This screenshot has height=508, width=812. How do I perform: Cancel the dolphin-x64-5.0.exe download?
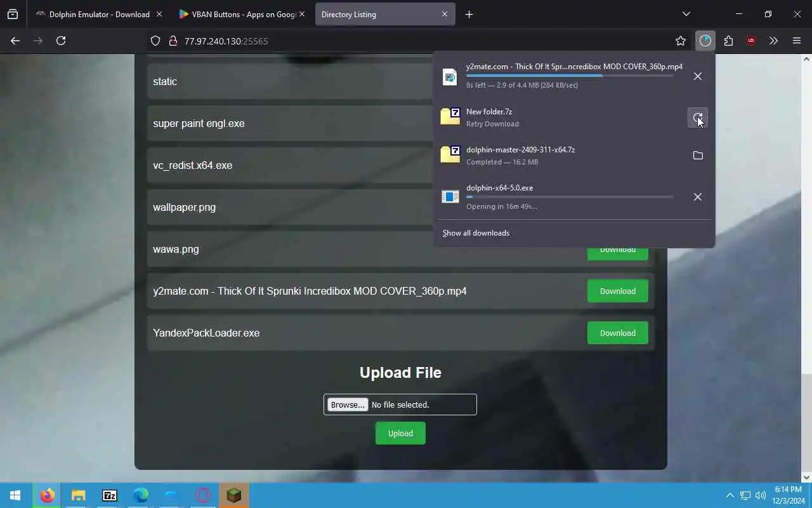tap(698, 197)
